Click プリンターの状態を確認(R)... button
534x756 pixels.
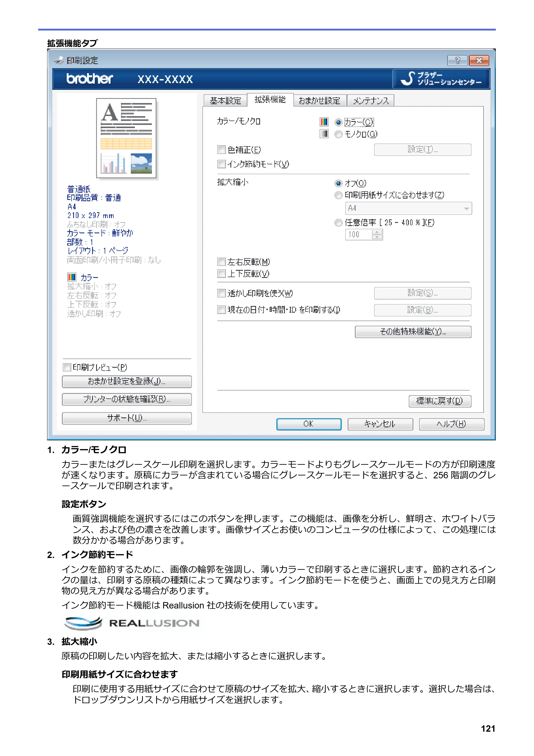[127, 400]
